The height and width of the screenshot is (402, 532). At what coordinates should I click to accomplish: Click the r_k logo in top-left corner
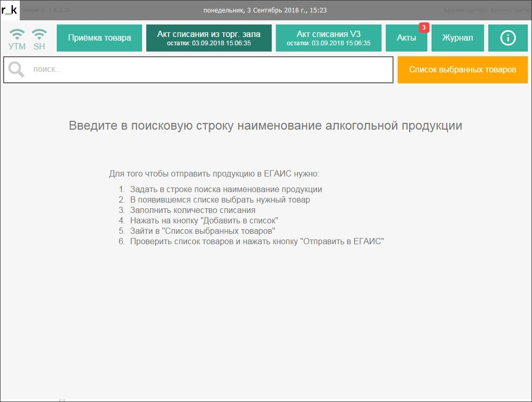[9, 10]
